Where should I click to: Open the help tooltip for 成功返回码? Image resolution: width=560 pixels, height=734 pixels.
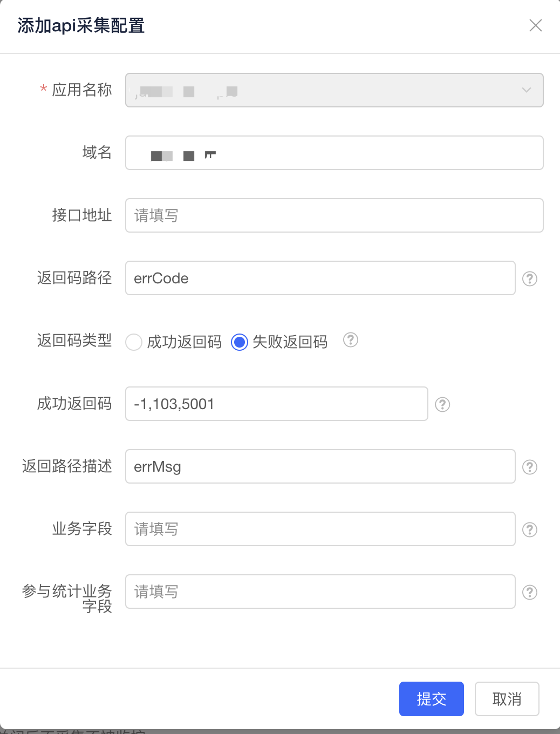442,404
